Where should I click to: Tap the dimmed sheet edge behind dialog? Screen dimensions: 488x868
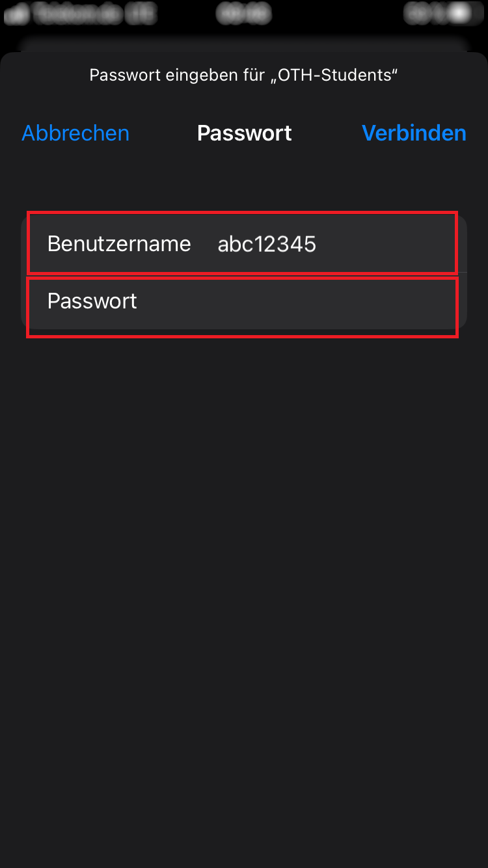click(244, 44)
